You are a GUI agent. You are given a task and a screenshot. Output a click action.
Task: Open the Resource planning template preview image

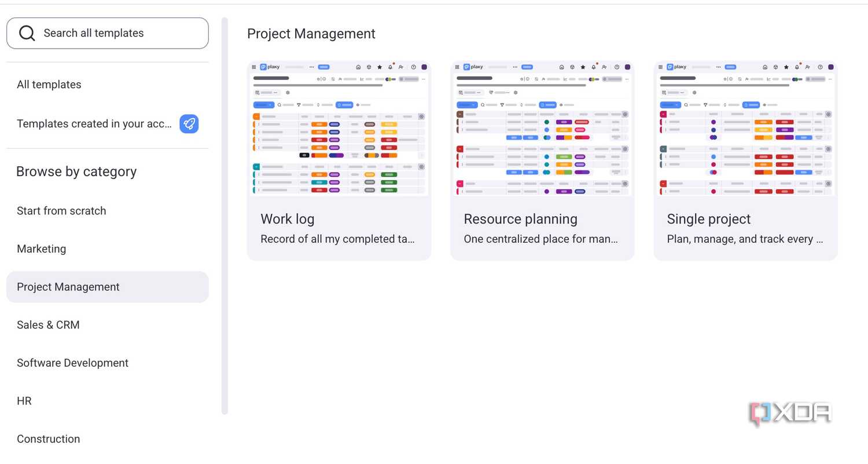[542, 129]
